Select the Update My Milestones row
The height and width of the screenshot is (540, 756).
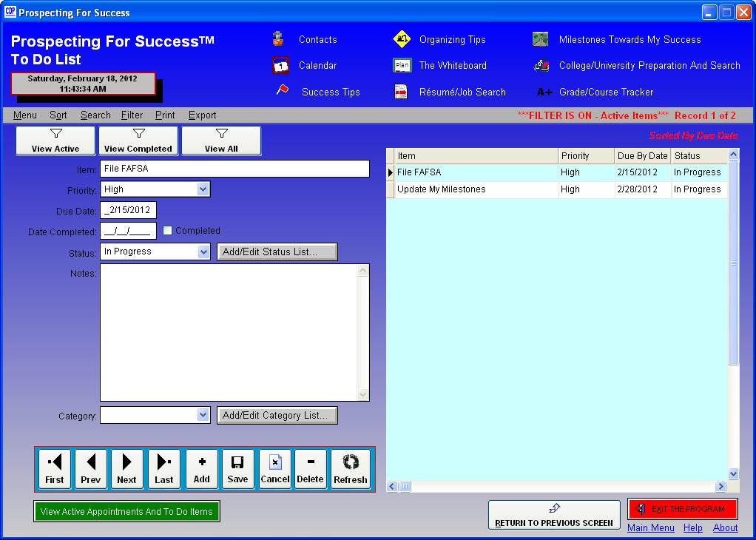(x=557, y=189)
